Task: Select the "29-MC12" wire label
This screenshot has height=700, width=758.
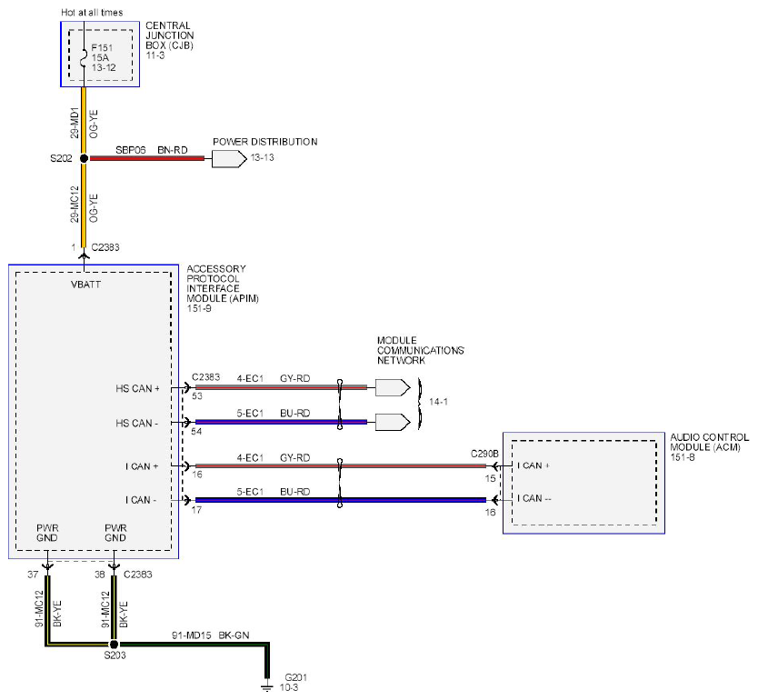Action: pos(75,205)
